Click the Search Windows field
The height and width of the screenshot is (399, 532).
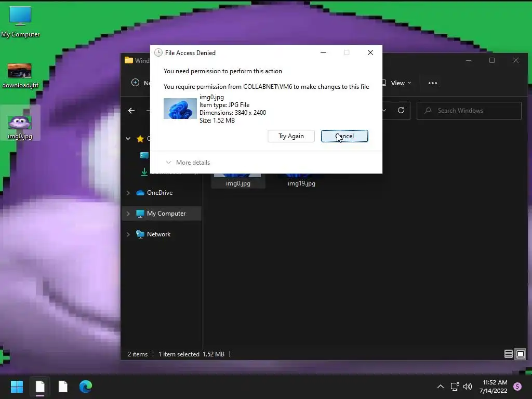(469, 111)
